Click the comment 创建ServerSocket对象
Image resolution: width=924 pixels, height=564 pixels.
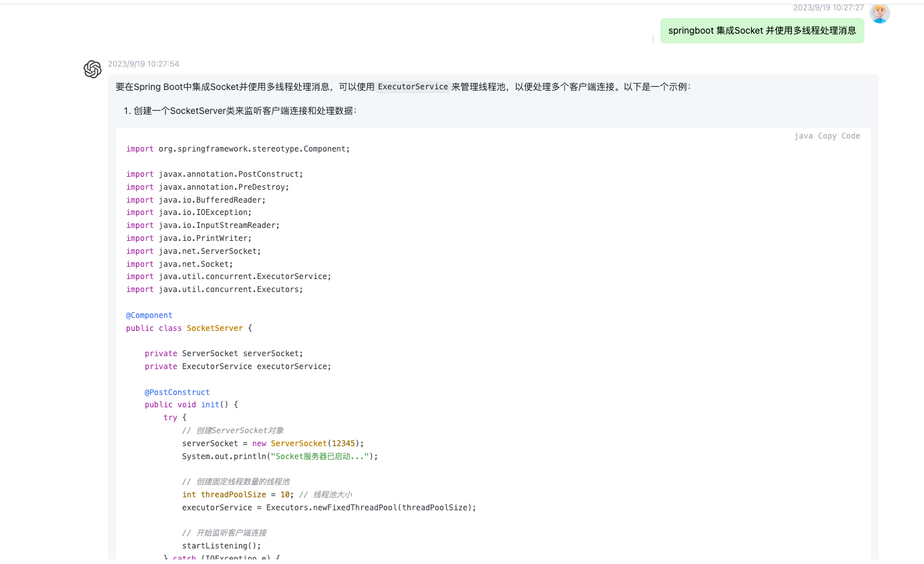tap(233, 431)
